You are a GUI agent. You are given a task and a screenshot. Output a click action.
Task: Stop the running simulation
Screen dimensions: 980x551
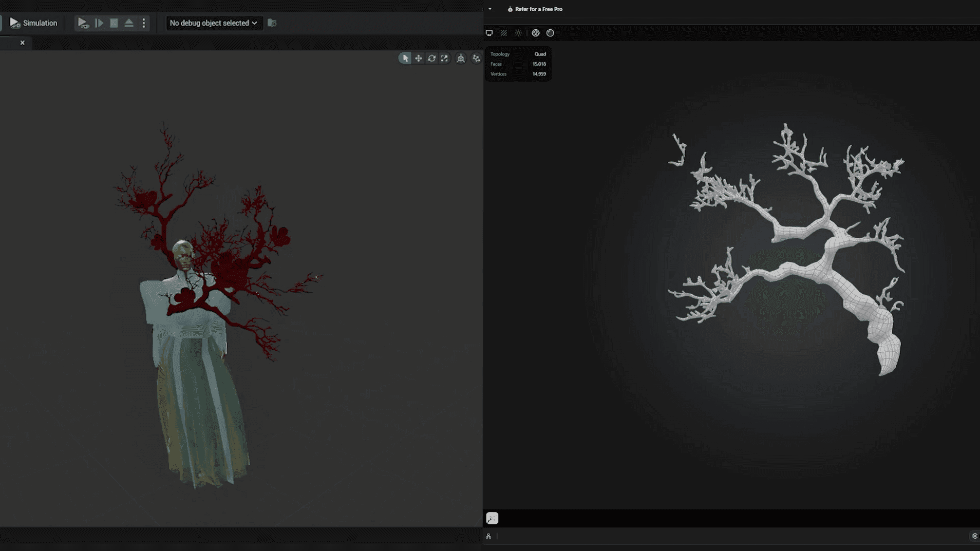[114, 23]
